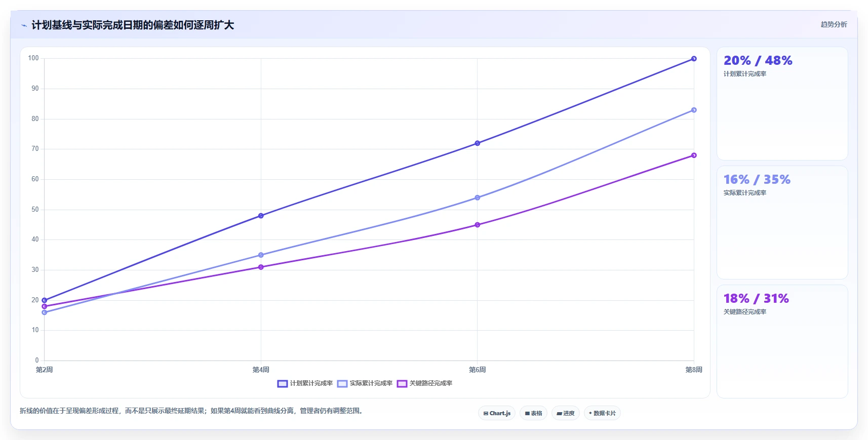Click the x-axis label 第6周
Viewport: 868px width, 440px height.
click(478, 370)
